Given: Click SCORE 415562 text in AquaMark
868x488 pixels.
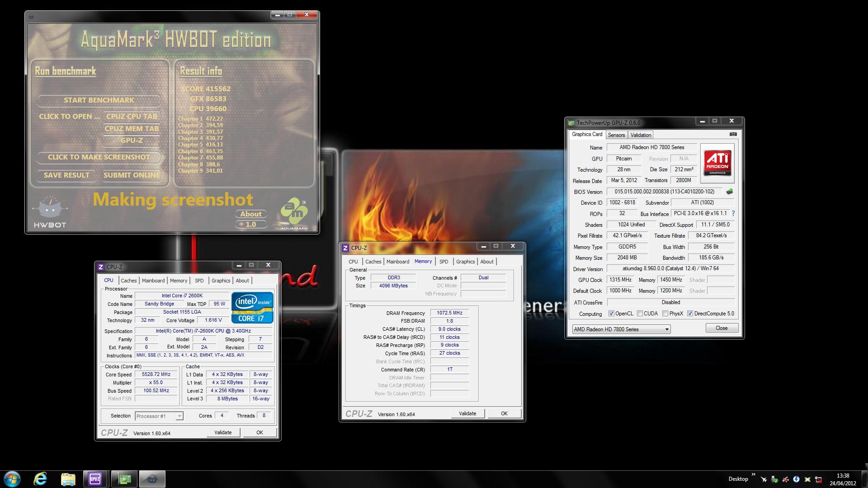Looking at the screenshot, I should coord(206,89).
